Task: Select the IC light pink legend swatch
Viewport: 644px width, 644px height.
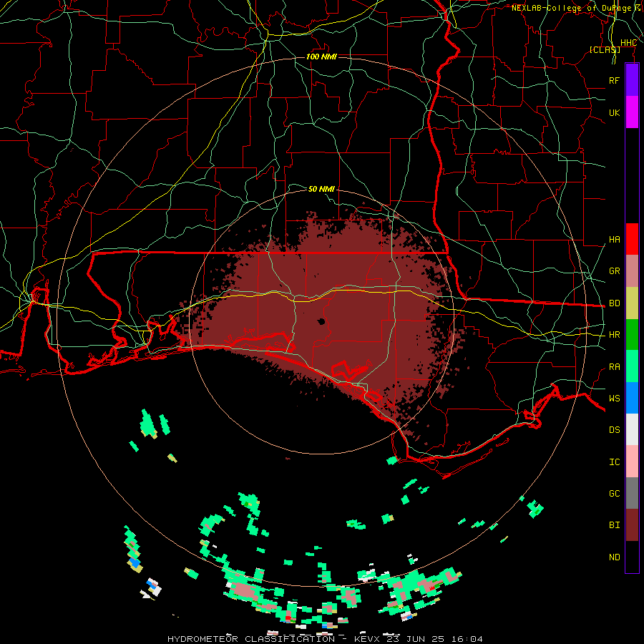Action: [x=632, y=462]
